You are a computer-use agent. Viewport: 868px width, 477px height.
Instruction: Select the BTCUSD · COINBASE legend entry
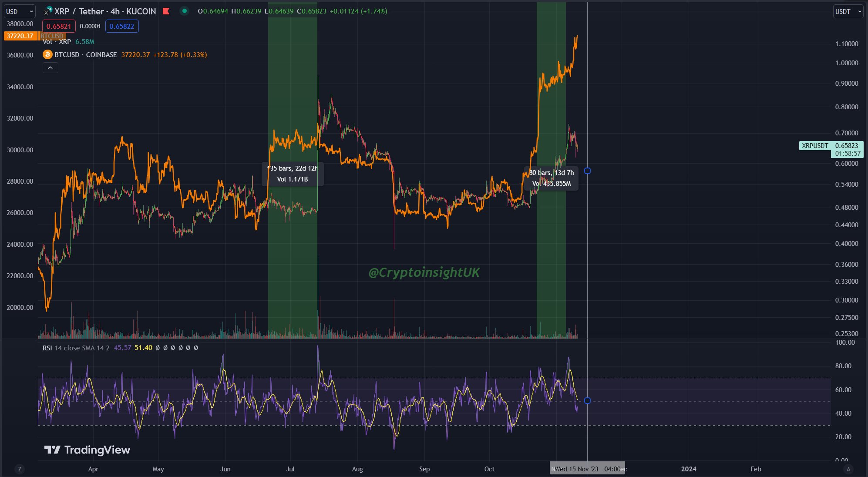pos(85,54)
